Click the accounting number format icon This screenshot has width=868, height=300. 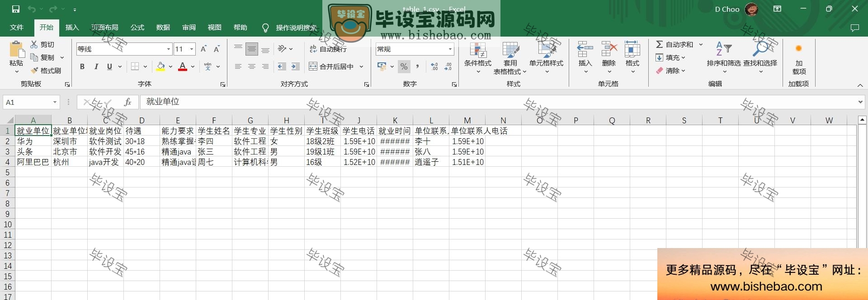382,66
